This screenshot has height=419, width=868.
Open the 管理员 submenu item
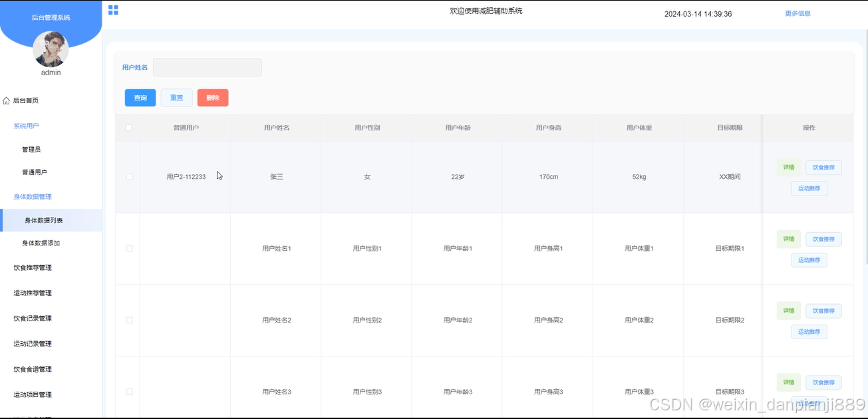point(31,150)
